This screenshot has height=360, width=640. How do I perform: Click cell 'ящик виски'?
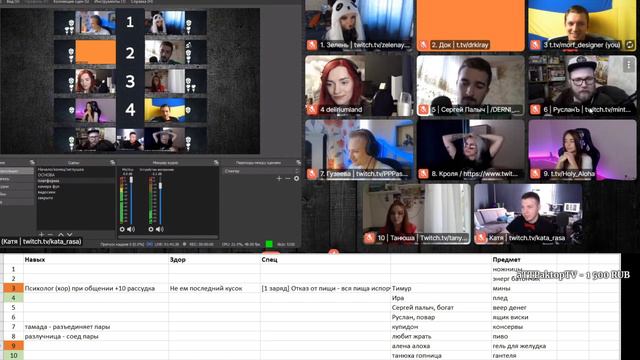tap(524, 317)
